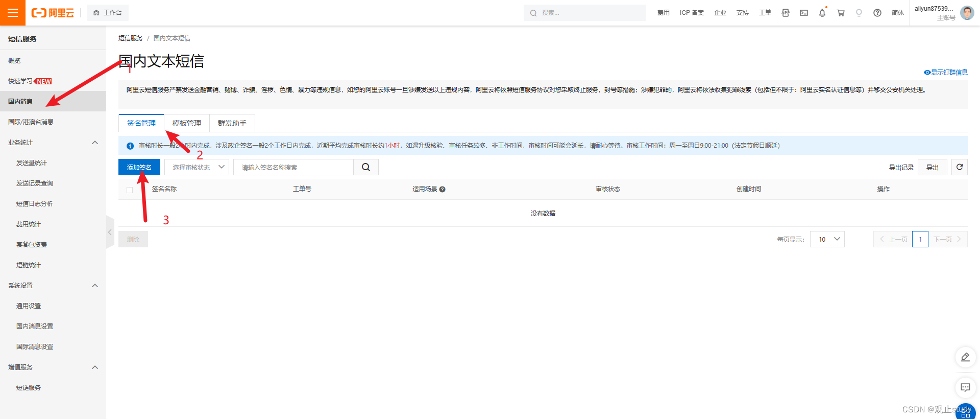The width and height of the screenshot is (980, 419).
Task: Click the signature name search field
Action: click(x=293, y=167)
